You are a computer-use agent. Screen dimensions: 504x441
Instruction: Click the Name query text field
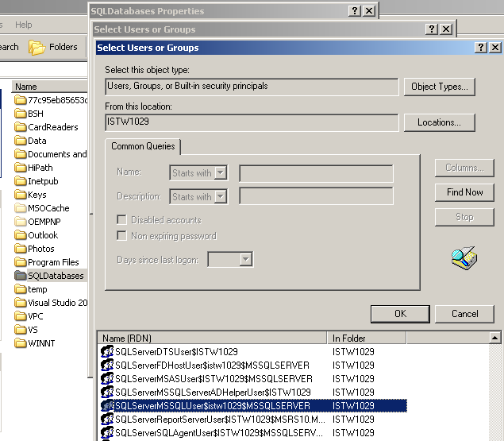[x=316, y=173]
